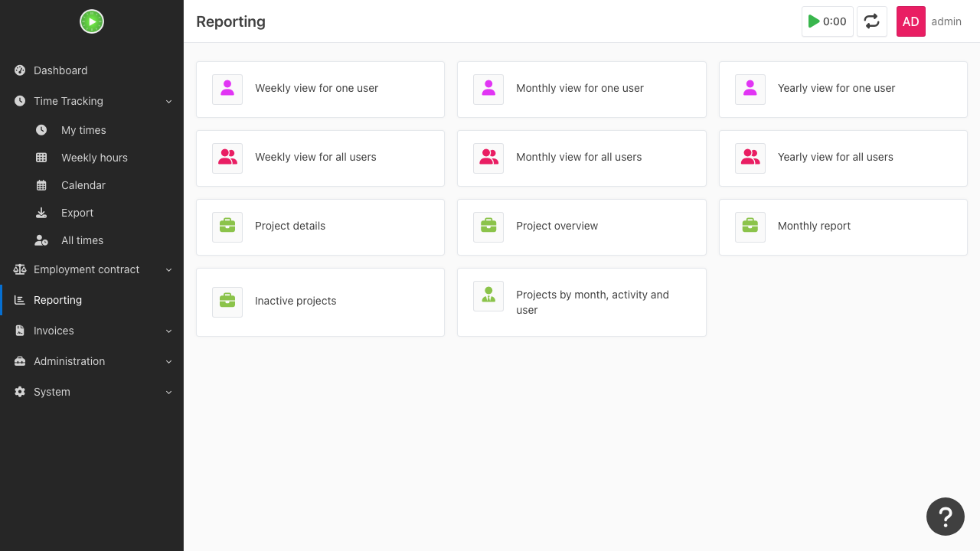This screenshot has width=980, height=551.
Task: Expand the Invoices menu chevron
Action: click(x=169, y=331)
